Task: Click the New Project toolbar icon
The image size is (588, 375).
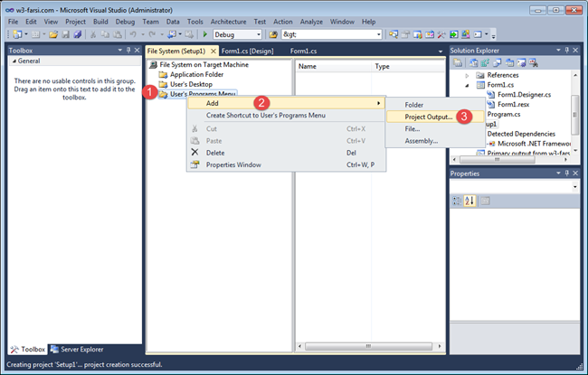Action: point(17,34)
